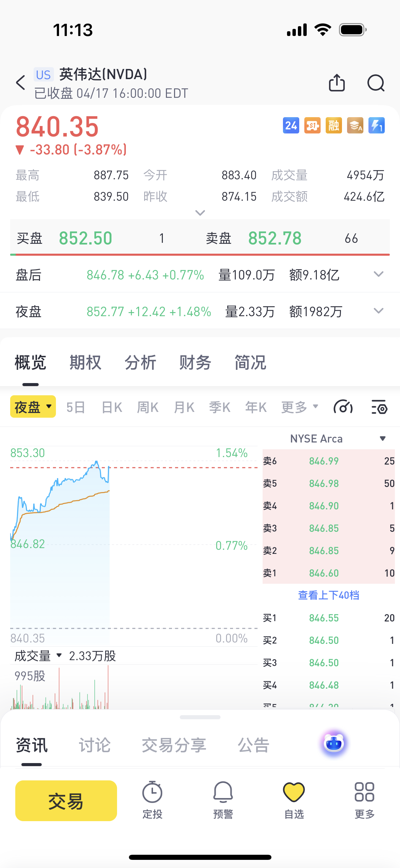Open 定投 recurring investment
This screenshot has height=868, width=400.
point(152,800)
